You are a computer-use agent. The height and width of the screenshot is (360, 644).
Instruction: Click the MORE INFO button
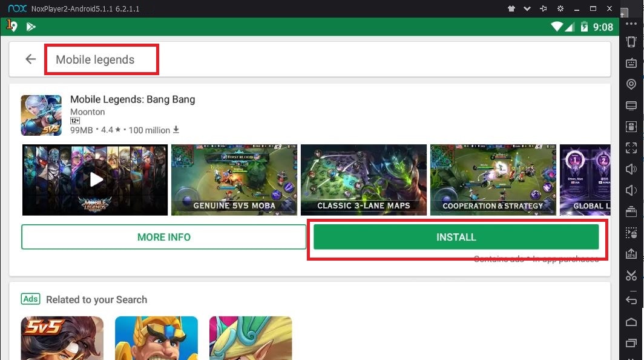[x=164, y=237]
